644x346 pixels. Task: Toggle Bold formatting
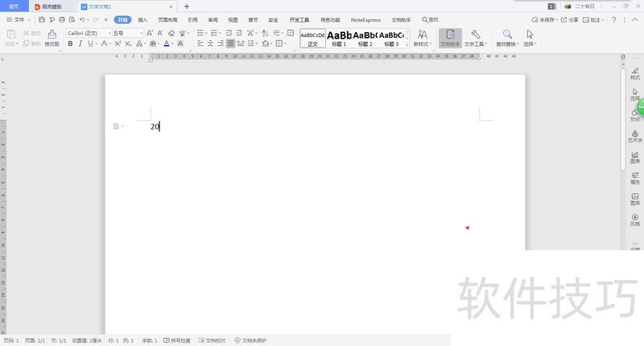point(70,43)
